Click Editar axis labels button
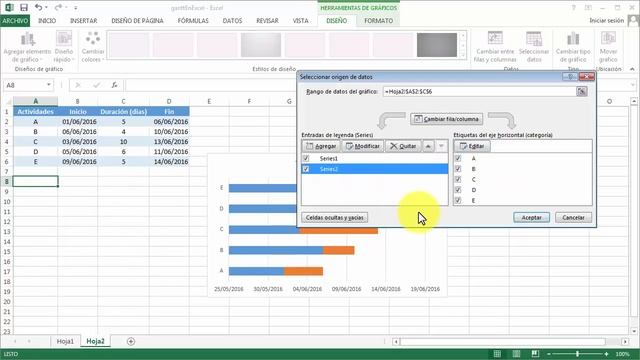The width and height of the screenshot is (640, 360). coord(472,146)
